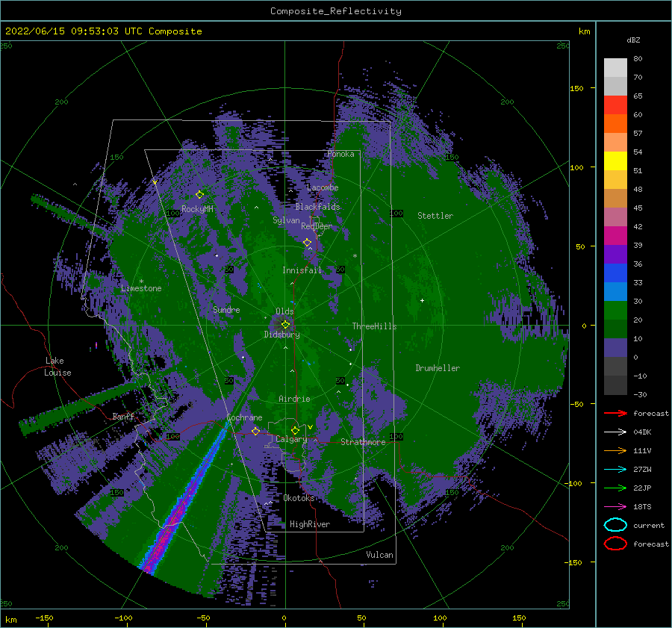Click the cyan 'current' ellipse icon

[x=615, y=525]
